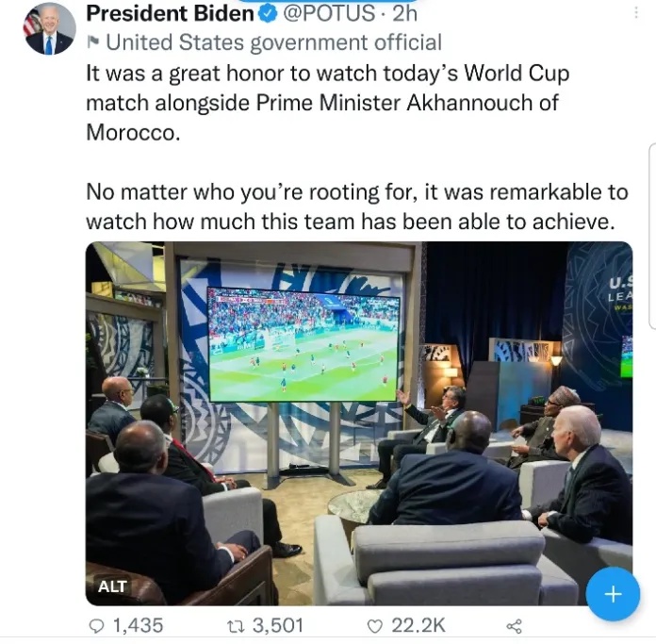The image size is (656, 644).
Task: Tap the blue compose plus button
Action: [x=613, y=594]
